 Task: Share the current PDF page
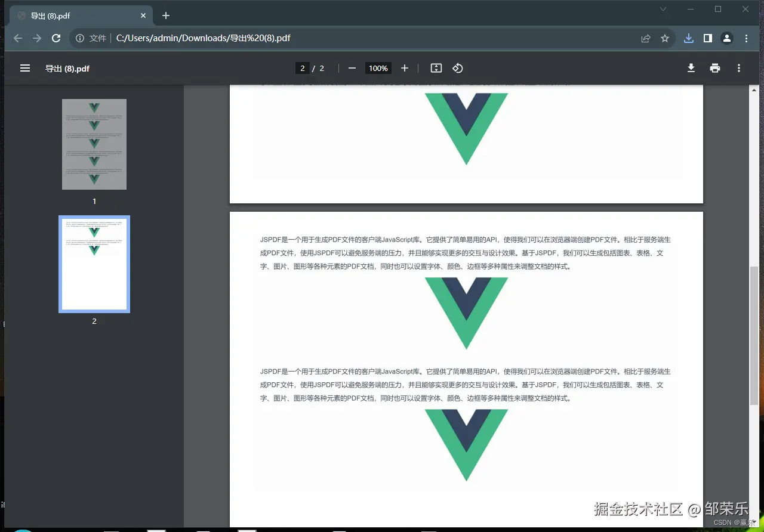(645, 38)
